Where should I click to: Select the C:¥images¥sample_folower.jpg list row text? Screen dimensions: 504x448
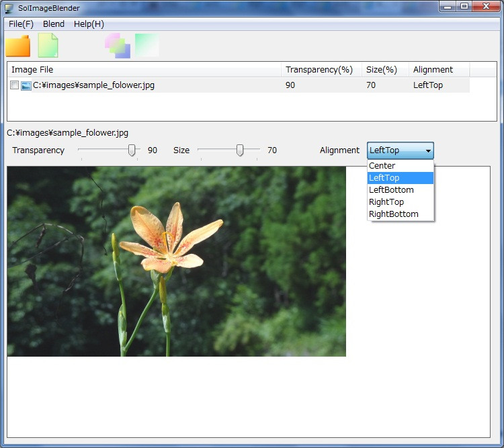[93, 85]
